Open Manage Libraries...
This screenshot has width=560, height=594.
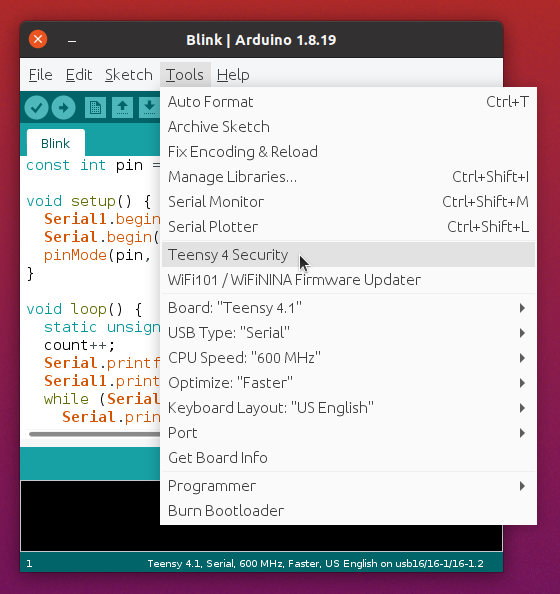pos(348,177)
